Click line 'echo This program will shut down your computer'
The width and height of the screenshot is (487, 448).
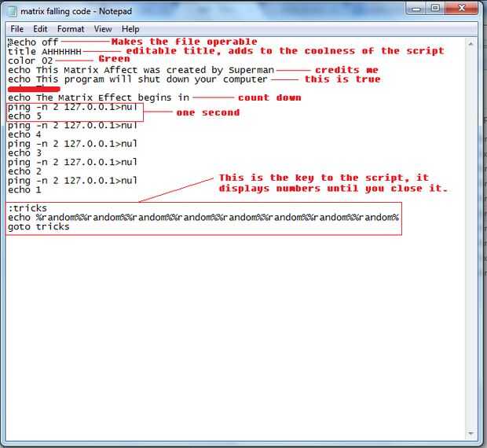pos(137,79)
